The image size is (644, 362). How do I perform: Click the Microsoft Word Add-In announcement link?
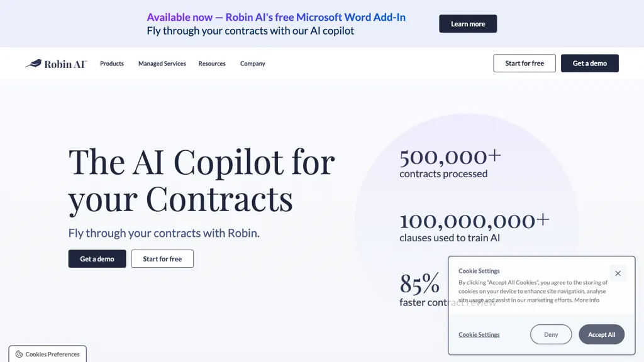[x=277, y=17]
